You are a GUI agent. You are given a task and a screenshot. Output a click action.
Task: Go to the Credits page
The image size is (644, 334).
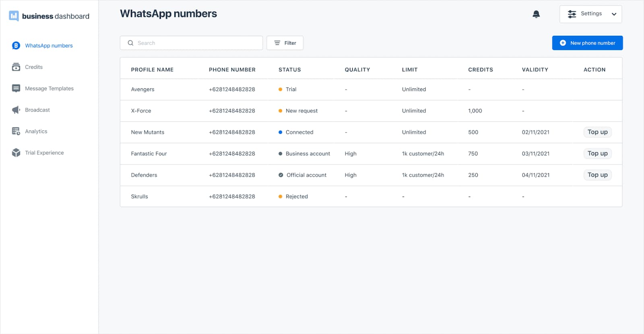pyautogui.click(x=34, y=67)
